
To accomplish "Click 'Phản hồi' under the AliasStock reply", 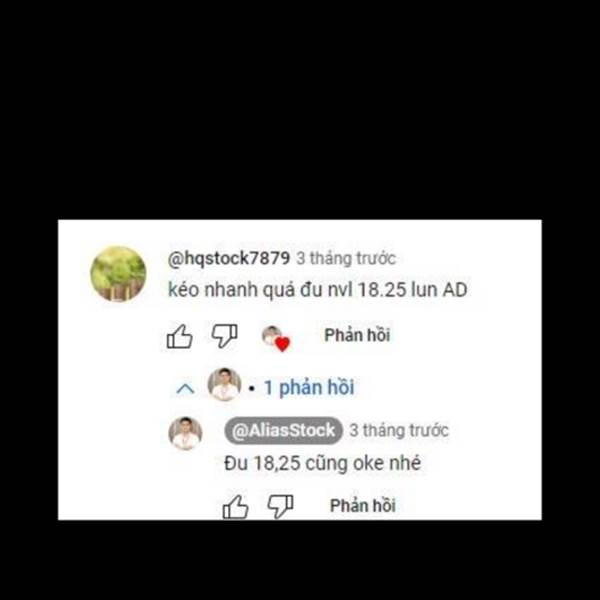I will 363,505.
